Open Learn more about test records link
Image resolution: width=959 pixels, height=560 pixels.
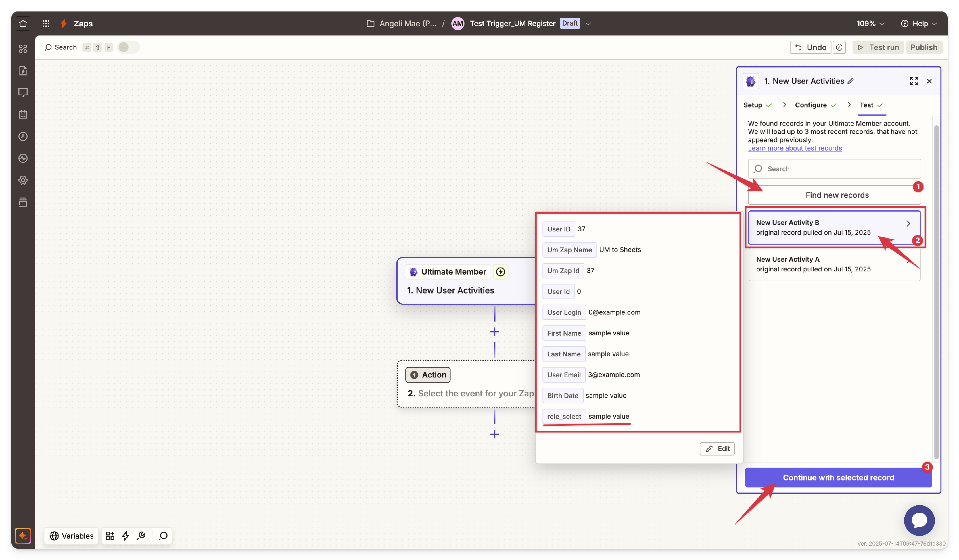(795, 148)
